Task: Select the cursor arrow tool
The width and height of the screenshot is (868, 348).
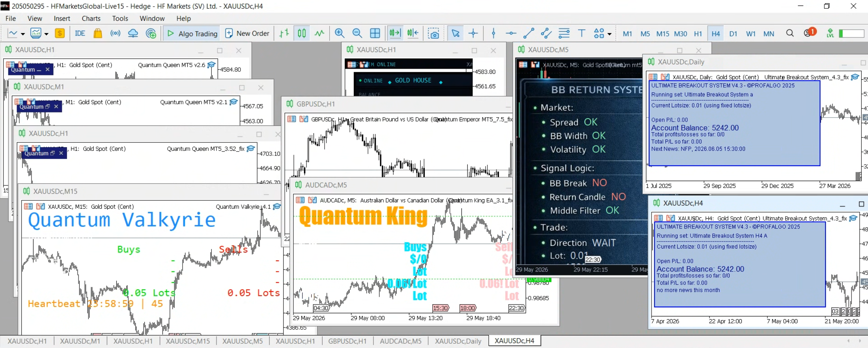Action: click(455, 34)
